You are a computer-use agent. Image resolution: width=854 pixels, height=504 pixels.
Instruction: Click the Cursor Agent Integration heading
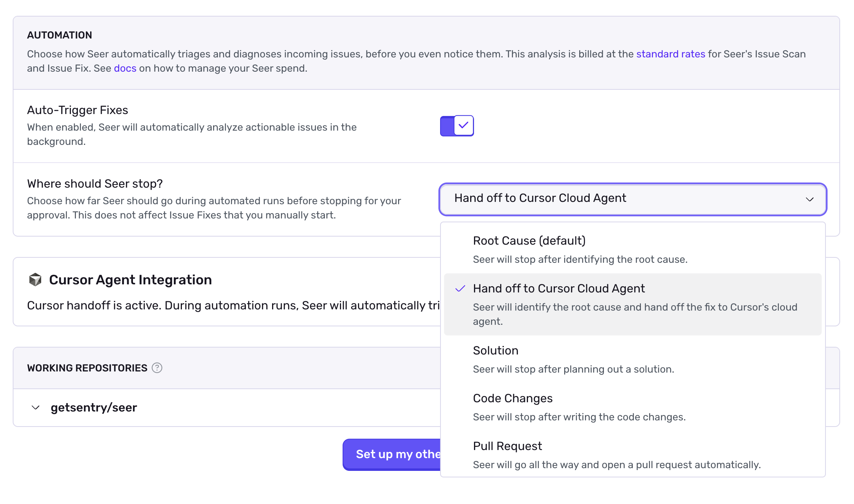(x=130, y=280)
